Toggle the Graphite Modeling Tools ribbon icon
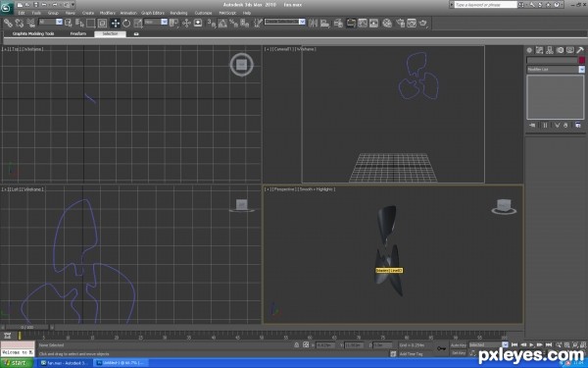The height and width of the screenshot is (368, 588). click(351, 24)
